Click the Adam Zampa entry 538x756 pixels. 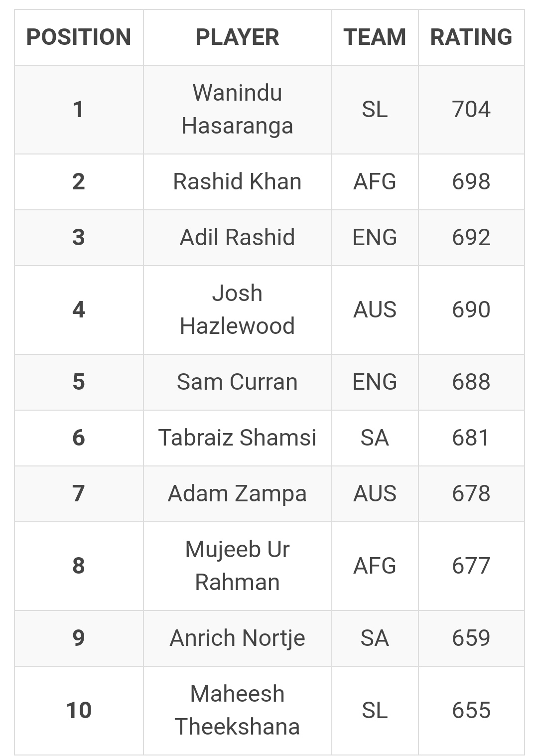pos(237,493)
